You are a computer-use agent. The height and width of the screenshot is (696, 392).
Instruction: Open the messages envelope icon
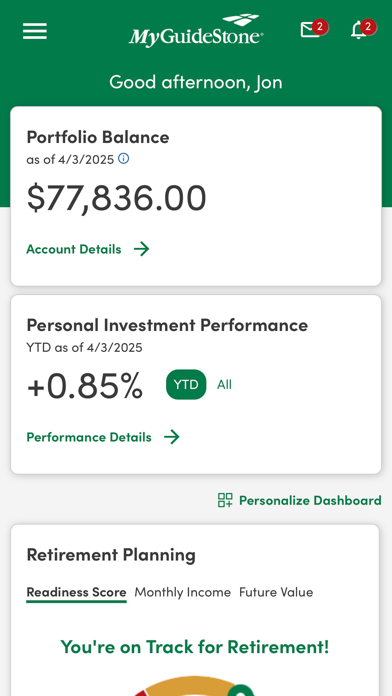[x=310, y=30]
